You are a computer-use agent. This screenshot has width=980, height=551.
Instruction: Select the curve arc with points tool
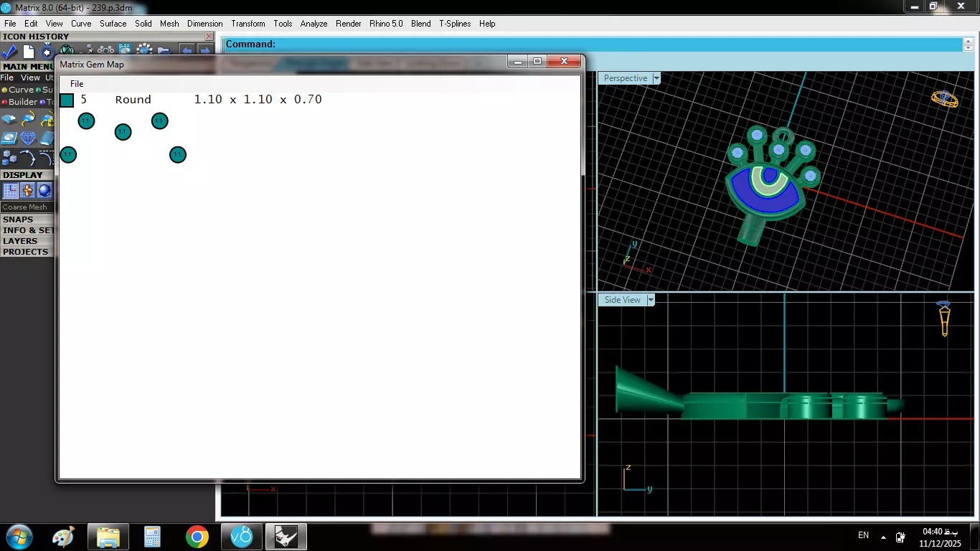tap(29, 158)
